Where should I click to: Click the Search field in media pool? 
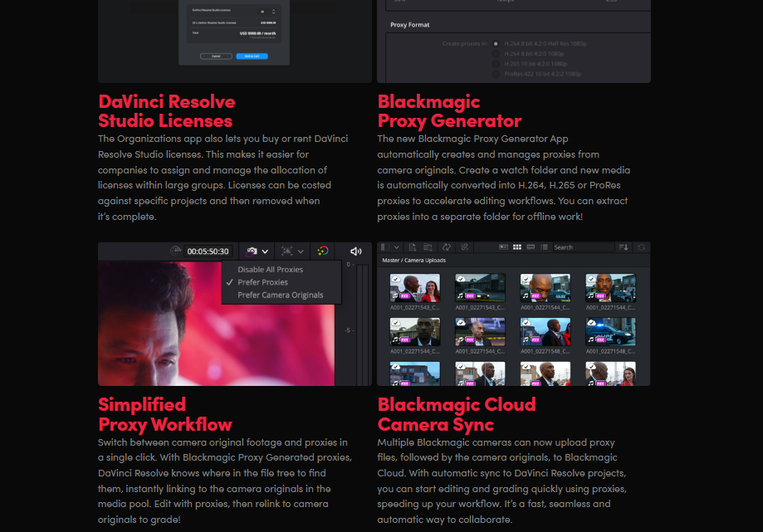pos(583,247)
